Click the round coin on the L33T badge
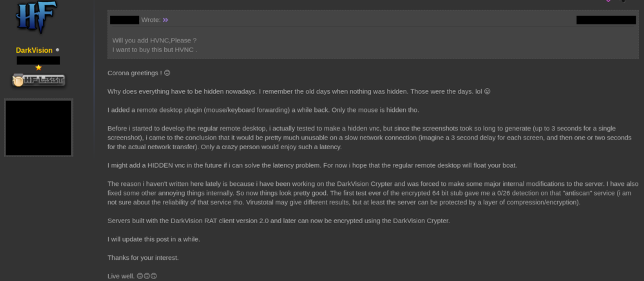The image size is (644, 281). pos(18,81)
